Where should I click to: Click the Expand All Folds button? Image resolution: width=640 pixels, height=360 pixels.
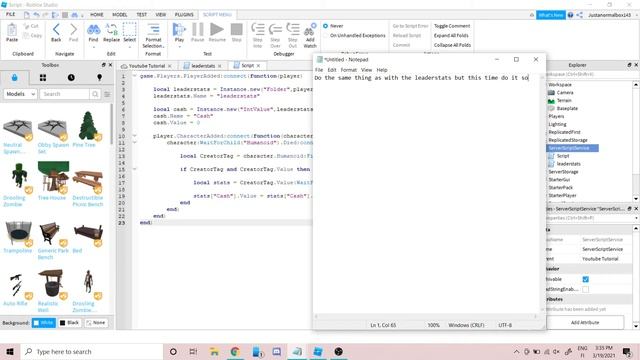(451, 36)
